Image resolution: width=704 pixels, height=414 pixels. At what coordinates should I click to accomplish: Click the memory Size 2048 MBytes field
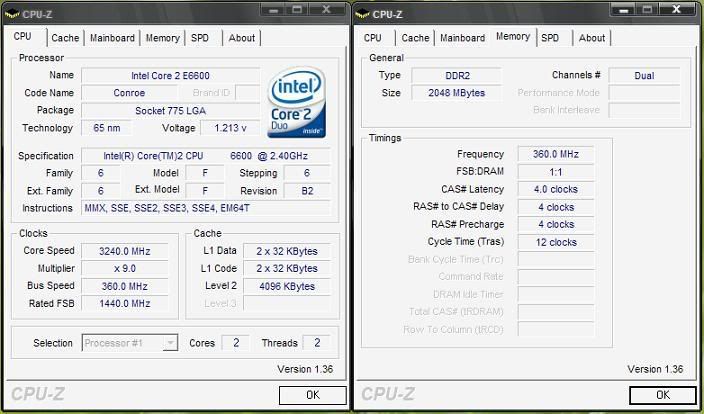click(x=449, y=92)
